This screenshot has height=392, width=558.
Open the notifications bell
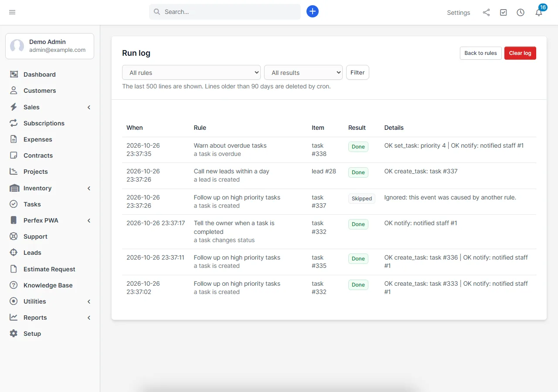coord(539,13)
